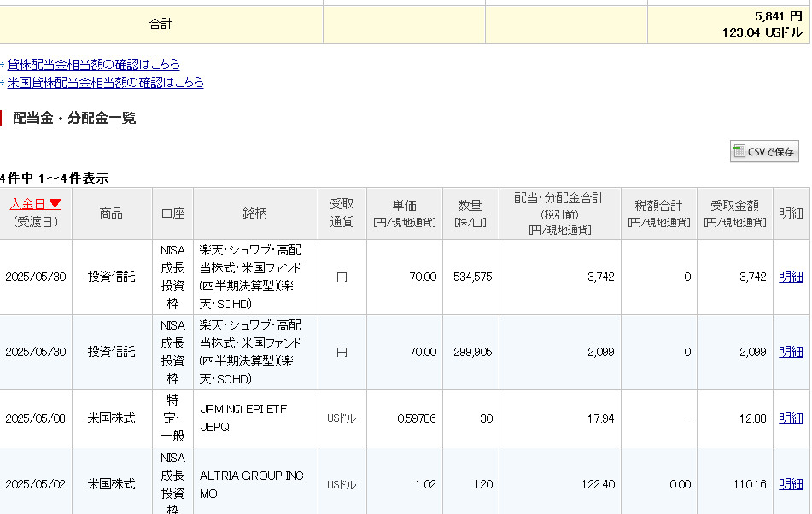Select the 299,905 quantity cell
Screen dimensions: 812x514
pos(472,352)
